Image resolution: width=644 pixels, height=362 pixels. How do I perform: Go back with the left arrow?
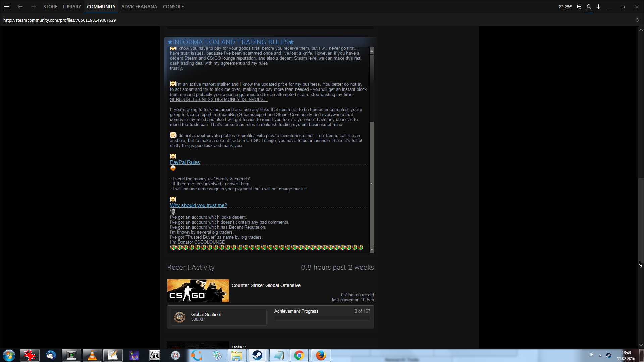[x=20, y=7]
